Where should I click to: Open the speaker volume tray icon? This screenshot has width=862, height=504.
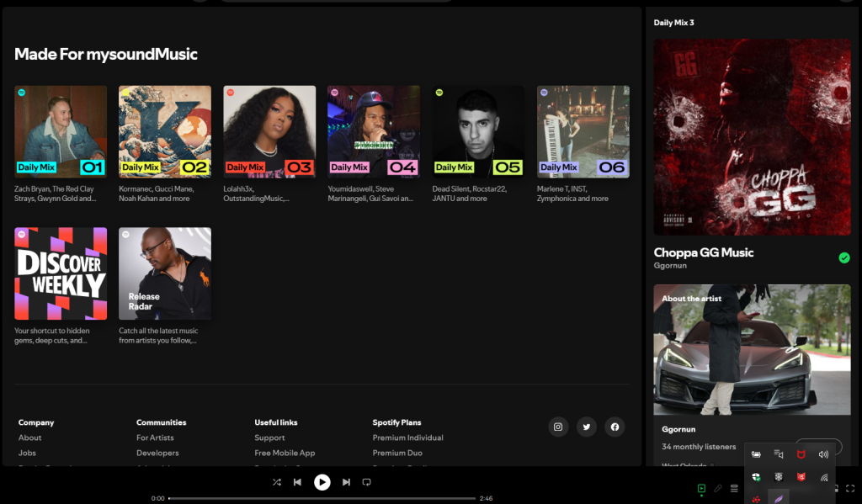tap(823, 454)
